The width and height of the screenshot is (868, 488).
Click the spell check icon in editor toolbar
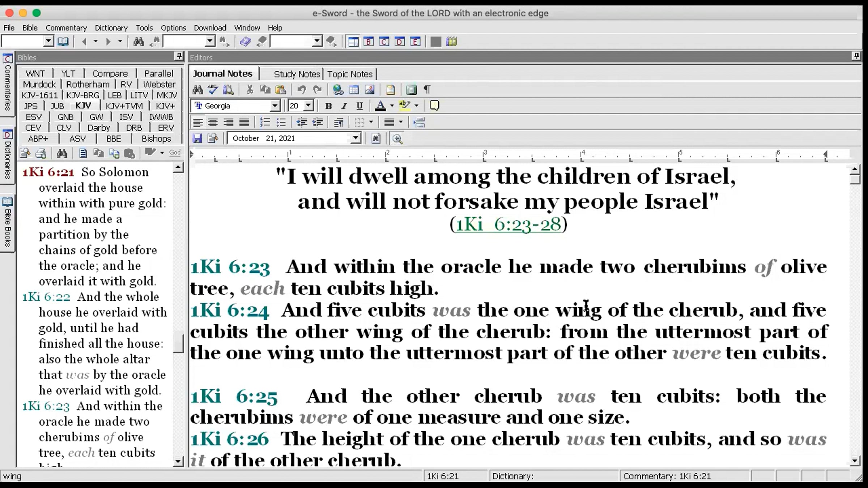(x=213, y=89)
